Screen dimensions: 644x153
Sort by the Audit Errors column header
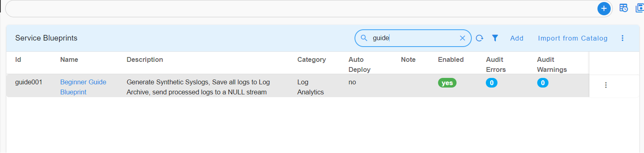coord(496,64)
